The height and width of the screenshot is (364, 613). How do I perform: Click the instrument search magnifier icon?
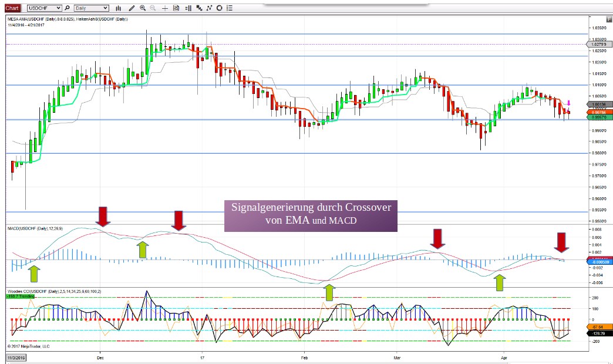pyautogui.click(x=68, y=8)
